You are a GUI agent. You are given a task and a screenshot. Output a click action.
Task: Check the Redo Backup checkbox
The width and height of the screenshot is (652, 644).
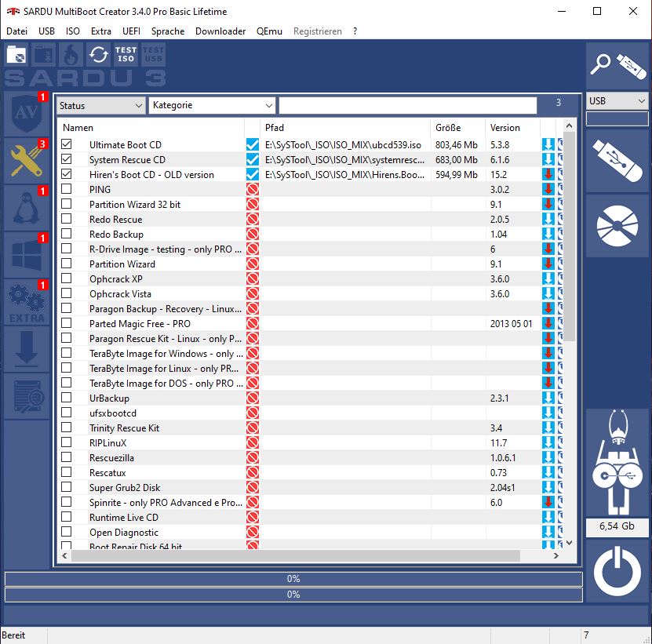(x=66, y=234)
